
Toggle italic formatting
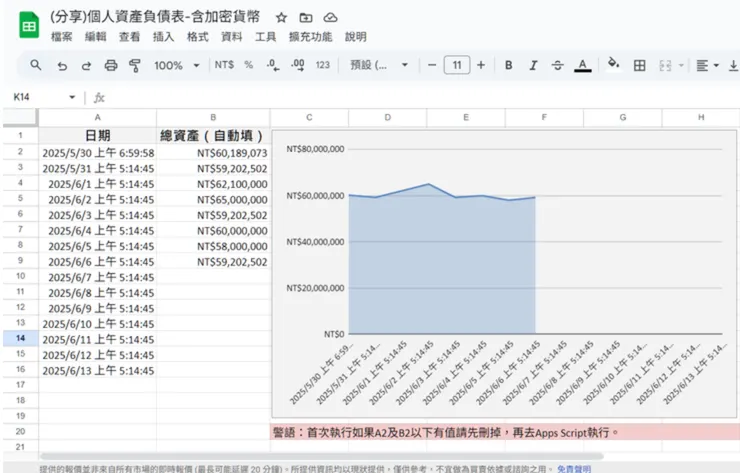533,65
